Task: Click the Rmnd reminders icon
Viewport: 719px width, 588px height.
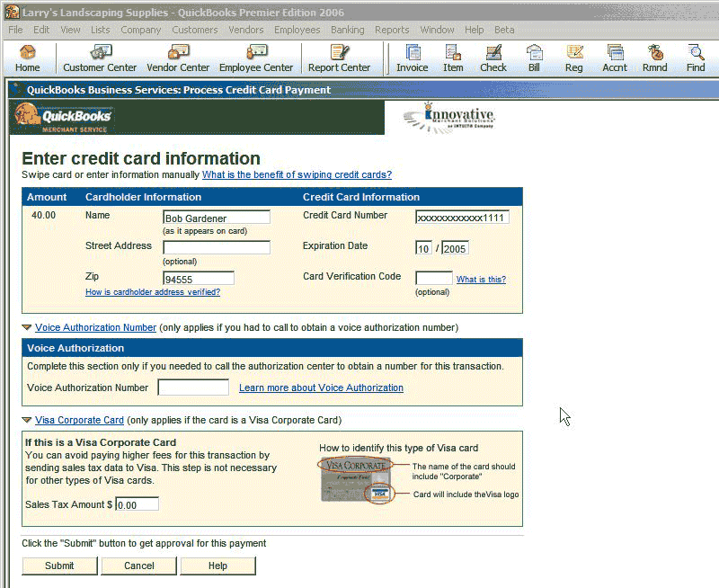Action: click(655, 58)
